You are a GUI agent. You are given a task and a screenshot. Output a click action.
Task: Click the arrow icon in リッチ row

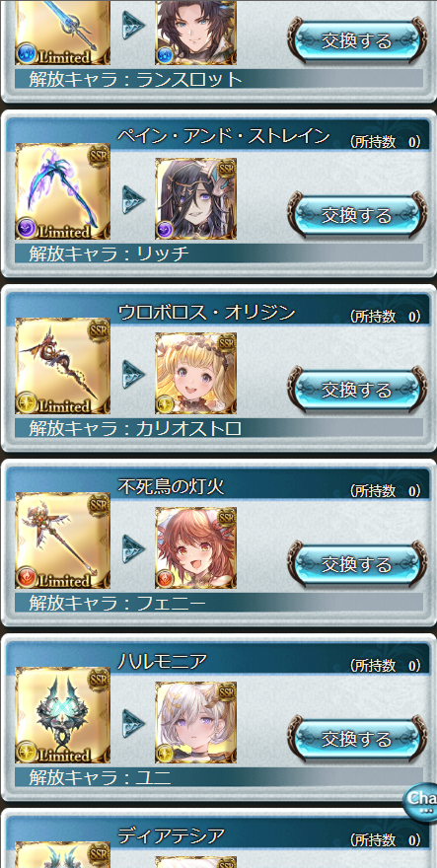(133, 199)
